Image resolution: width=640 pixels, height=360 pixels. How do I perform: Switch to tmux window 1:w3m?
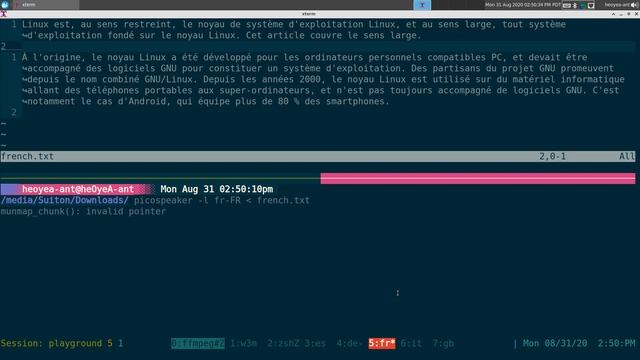coord(244,343)
